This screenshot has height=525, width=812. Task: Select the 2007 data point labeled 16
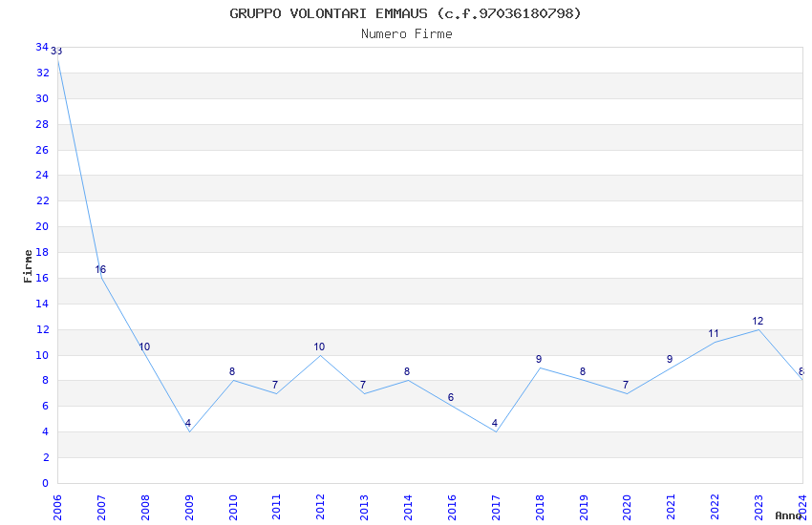[x=101, y=278]
